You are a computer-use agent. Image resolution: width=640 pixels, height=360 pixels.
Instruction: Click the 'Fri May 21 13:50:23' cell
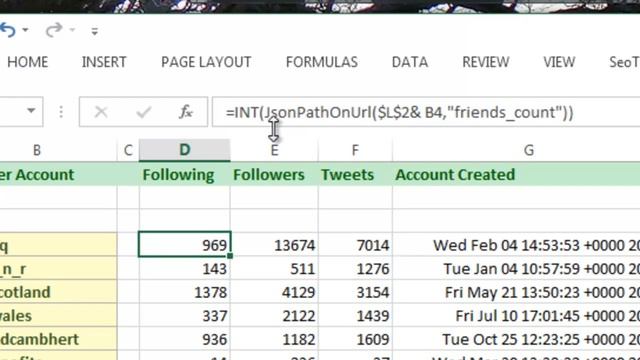coord(516,292)
